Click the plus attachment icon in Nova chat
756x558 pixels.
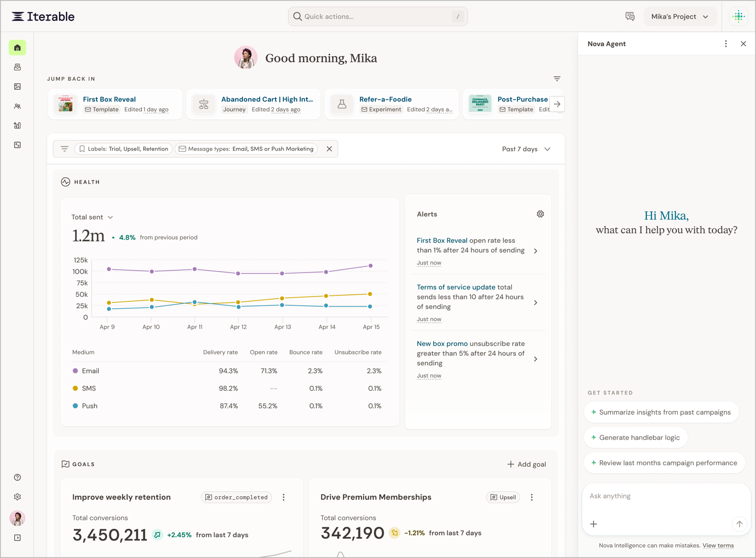coord(593,524)
